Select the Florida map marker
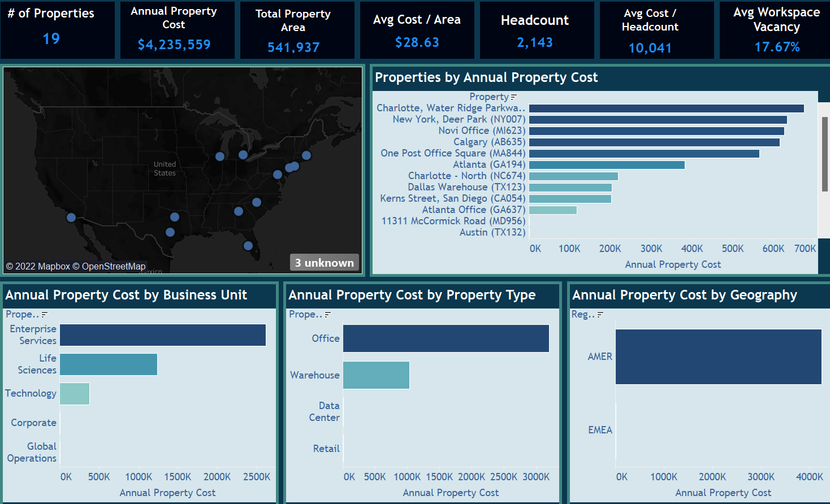Screen dimensions: 830x504 pos(248,246)
